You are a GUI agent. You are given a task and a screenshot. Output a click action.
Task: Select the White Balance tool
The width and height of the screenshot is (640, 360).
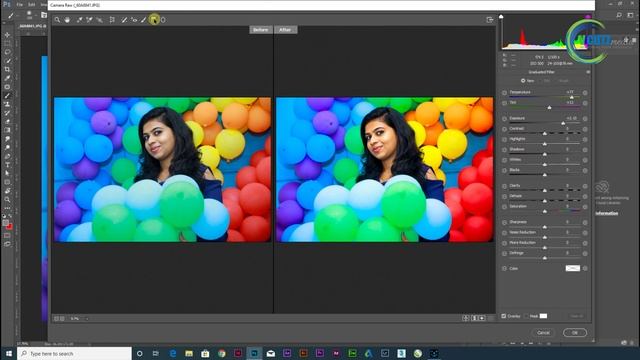pos(80,20)
